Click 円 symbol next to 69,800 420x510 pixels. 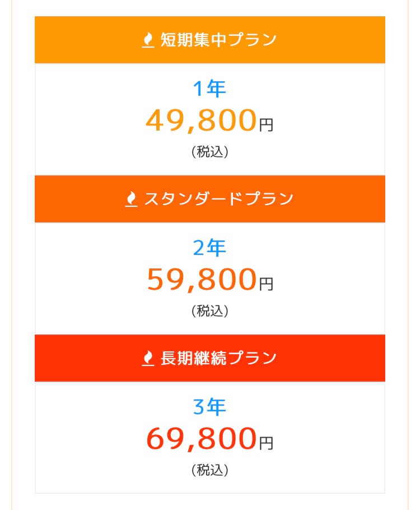pyautogui.click(x=266, y=443)
